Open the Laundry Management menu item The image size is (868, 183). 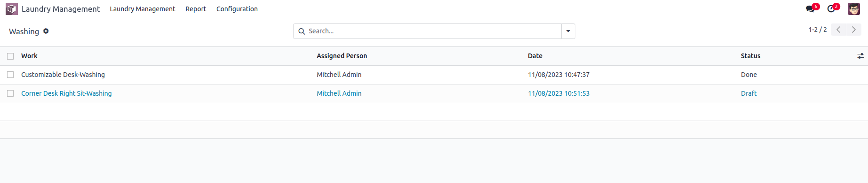coord(143,9)
